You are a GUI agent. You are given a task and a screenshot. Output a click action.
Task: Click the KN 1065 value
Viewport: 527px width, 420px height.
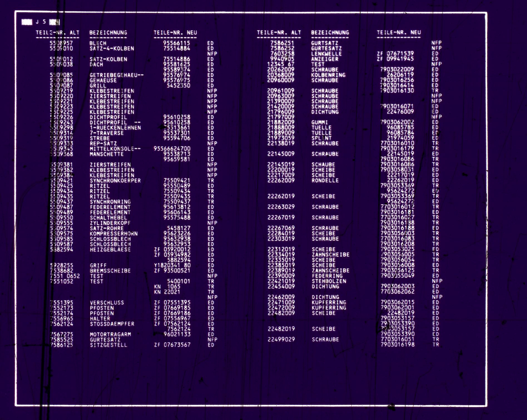[x=167, y=287]
